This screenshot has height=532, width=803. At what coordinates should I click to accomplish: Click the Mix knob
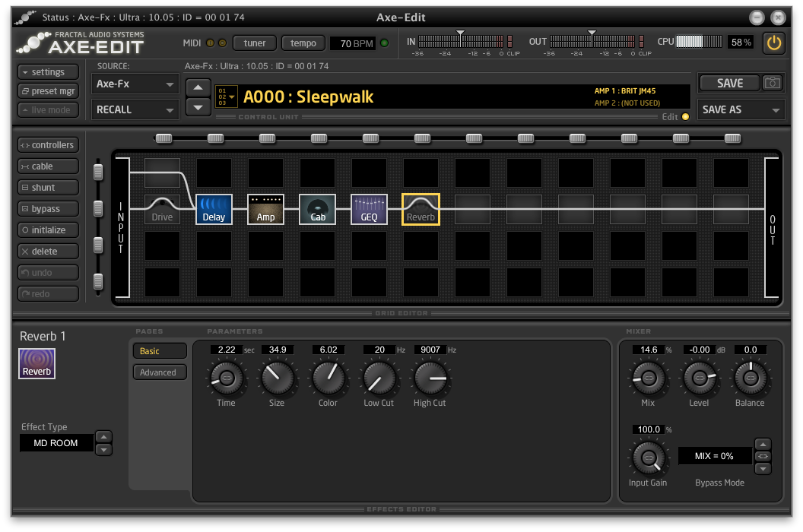point(649,378)
